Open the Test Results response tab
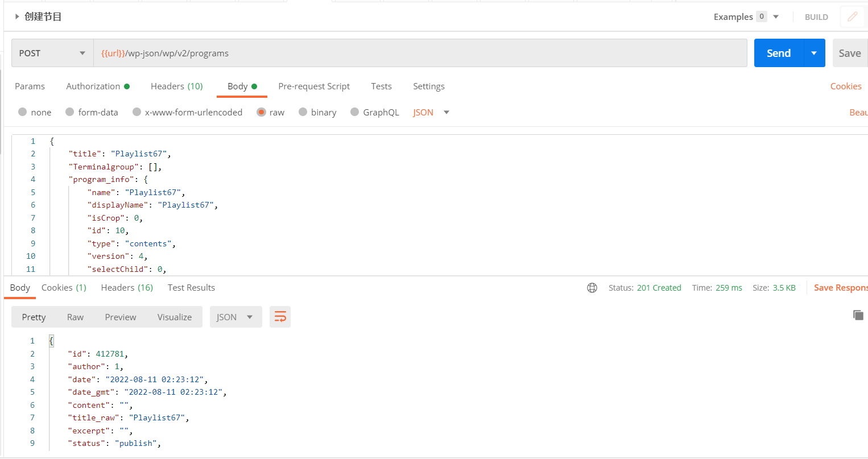Screen dimensions: 868x459 click(191, 288)
